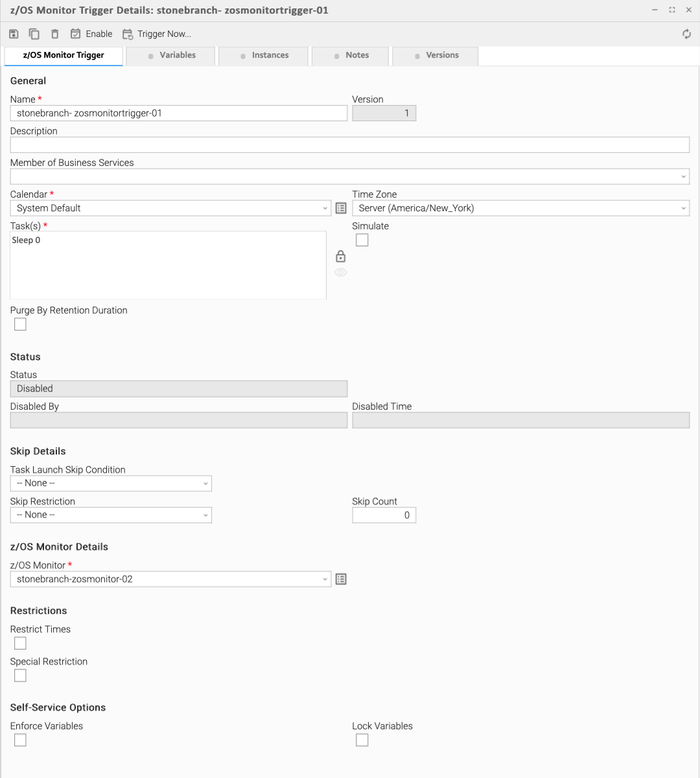
Task: Open z/OS Monitor details icon
Action: coord(341,579)
